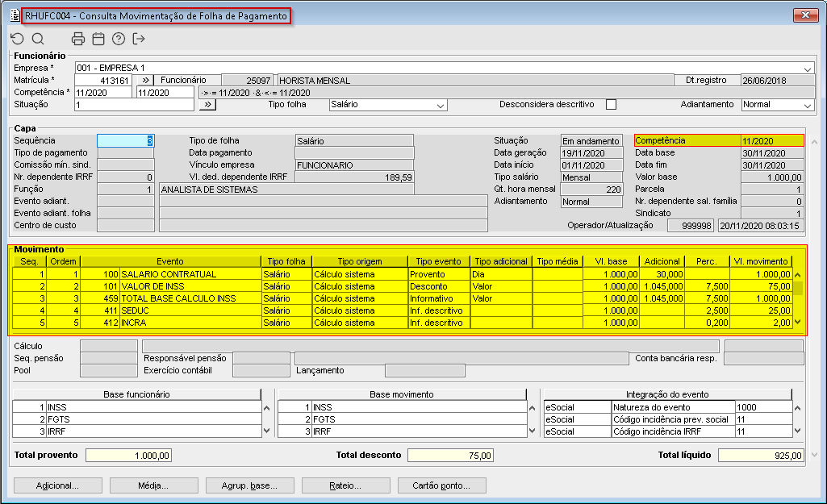Open the Tipo folha dropdown
This screenshot has width=827, height=504.
click(x=440, y=105)
